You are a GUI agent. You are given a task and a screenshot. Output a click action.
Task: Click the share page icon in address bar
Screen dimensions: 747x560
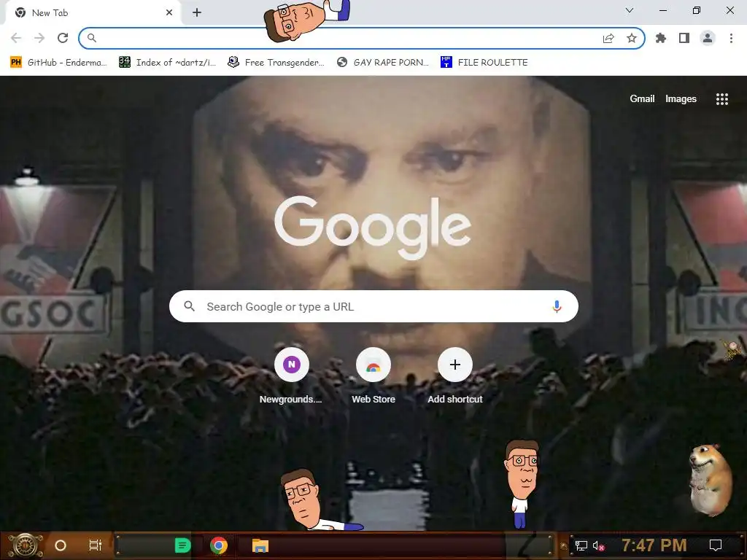coord(608,39)
